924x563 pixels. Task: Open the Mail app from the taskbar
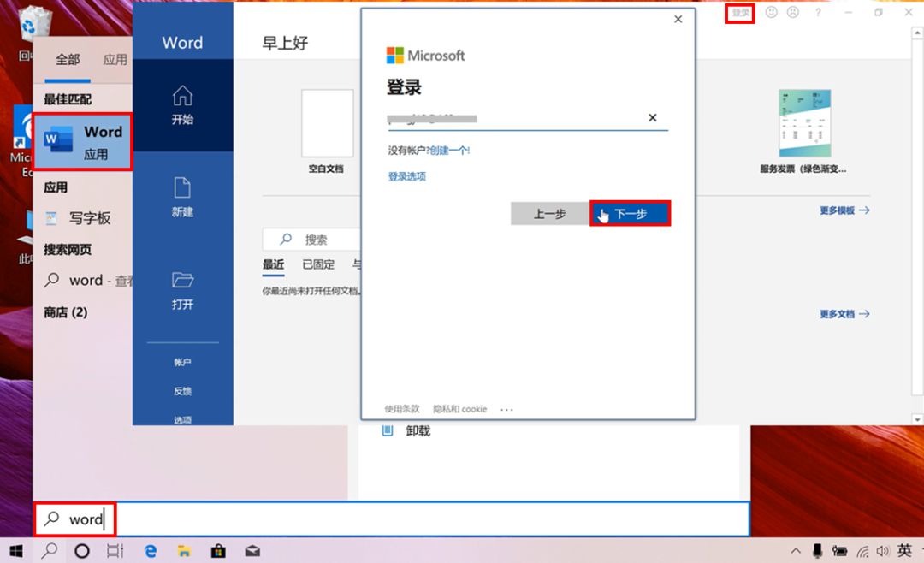point(252,551)
